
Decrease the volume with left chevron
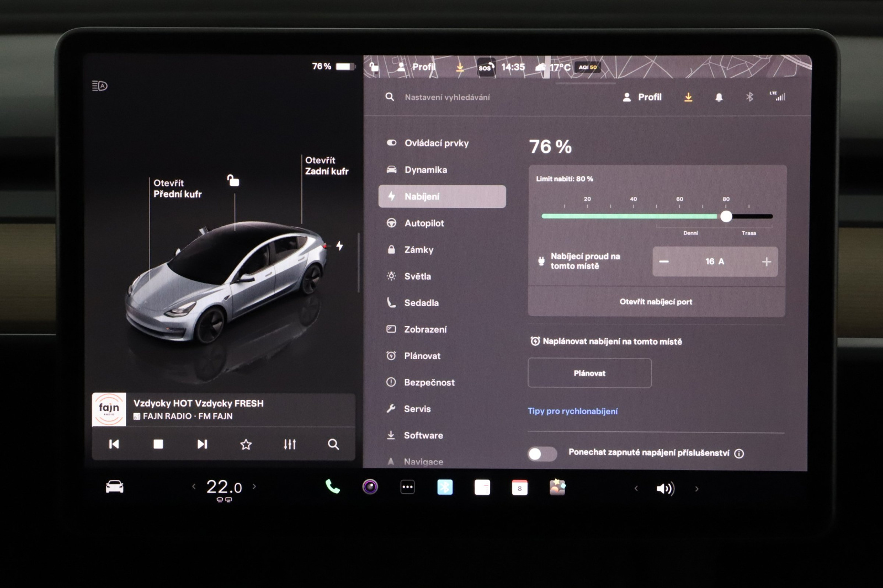click(636, 488)
